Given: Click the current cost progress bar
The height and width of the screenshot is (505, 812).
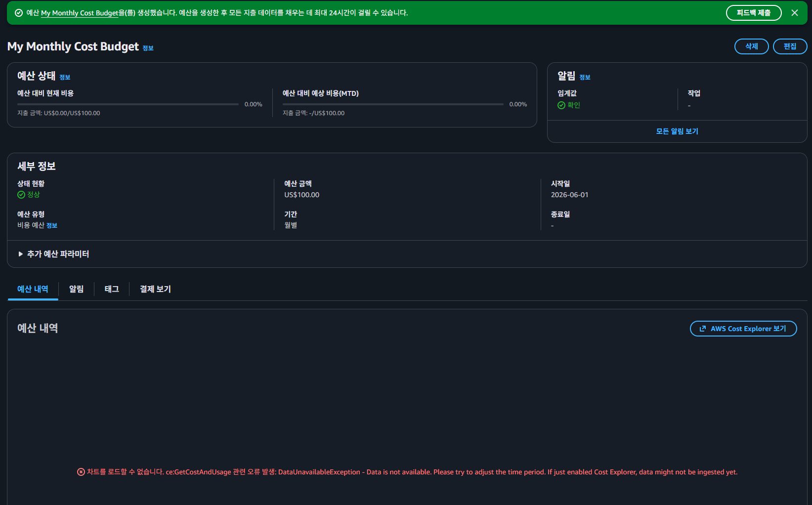Looking at the screenshot, I should coord(128,104).
